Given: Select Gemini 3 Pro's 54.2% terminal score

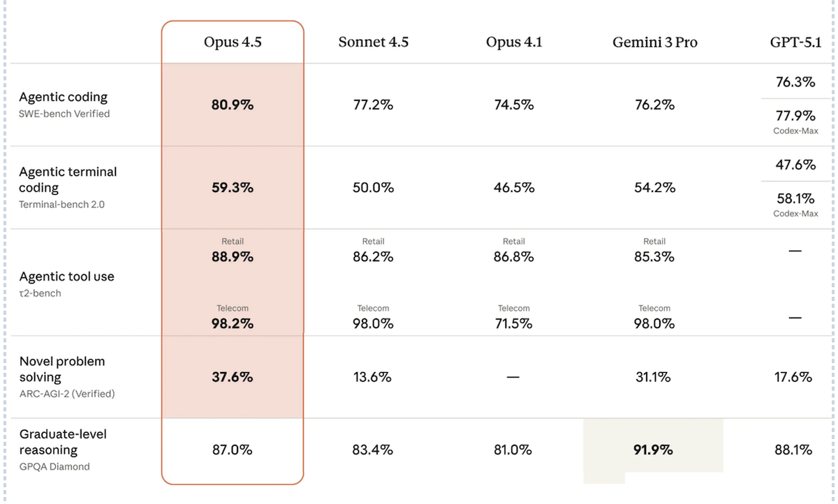Looking at the screenshot, I should click(x=654, y=188).
